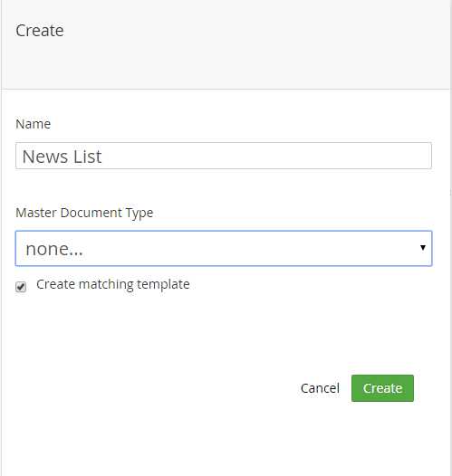452x476 pixels.
Task: Click the Cancel link
Action: coord(320,388)
